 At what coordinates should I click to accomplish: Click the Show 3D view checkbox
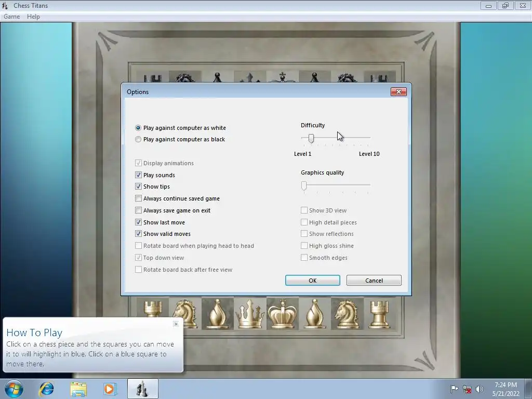click(x=304, y=210)
